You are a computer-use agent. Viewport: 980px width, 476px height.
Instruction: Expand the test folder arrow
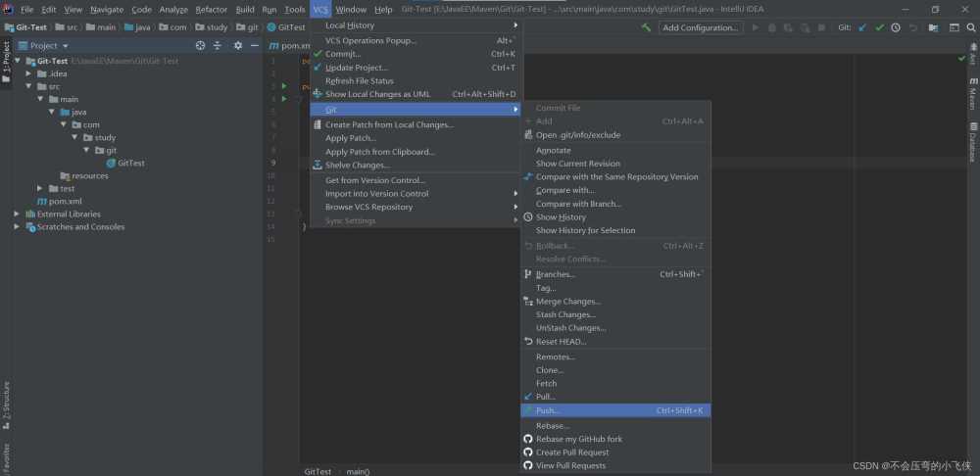tap(40, 189)
